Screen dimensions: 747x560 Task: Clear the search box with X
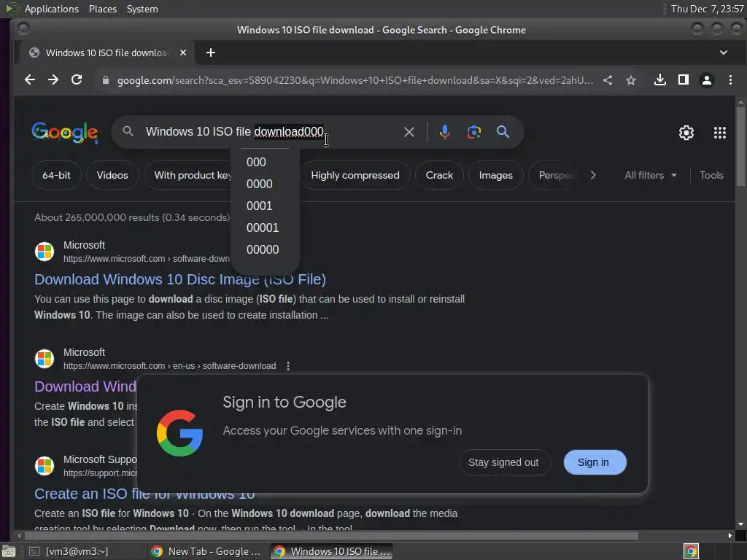(x=409, y=132)
